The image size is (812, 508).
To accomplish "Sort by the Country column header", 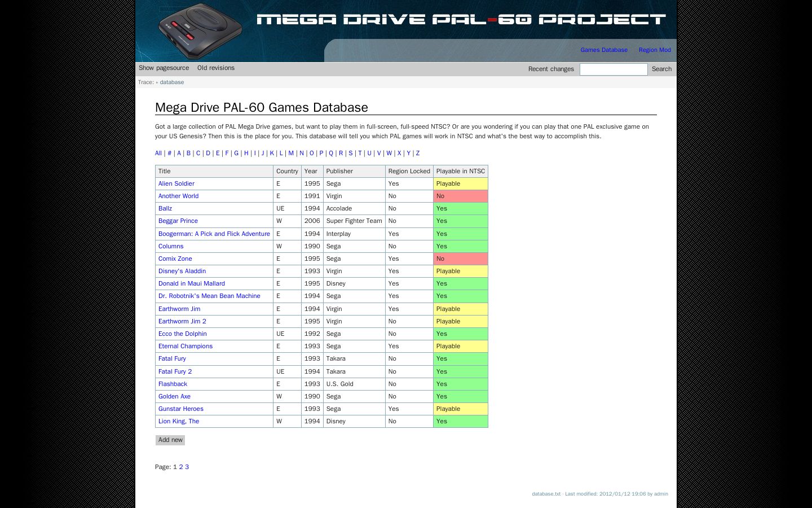I will pyautogui.click(x=287, y=171).
